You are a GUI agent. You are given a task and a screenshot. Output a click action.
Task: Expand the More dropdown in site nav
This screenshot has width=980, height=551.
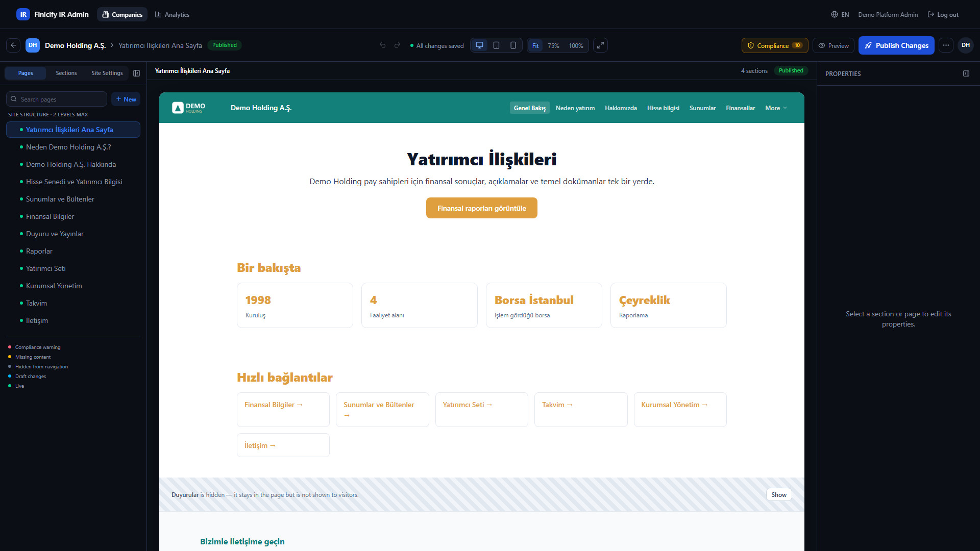pos(776,108)
